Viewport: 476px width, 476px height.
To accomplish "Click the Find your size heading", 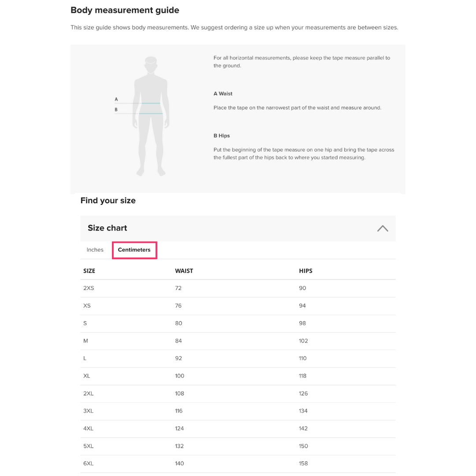I will (x=108, y=201).
